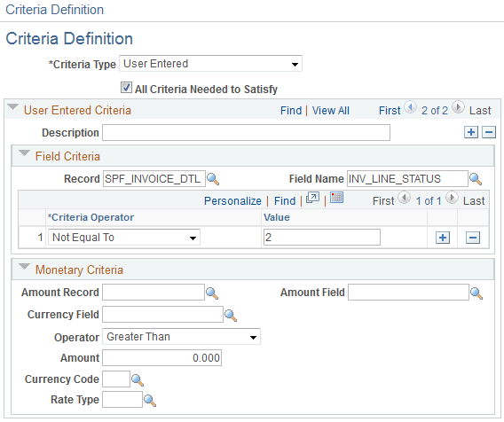
Task: Collapse the User Entered Criteria section
Action: click(13, 107)
